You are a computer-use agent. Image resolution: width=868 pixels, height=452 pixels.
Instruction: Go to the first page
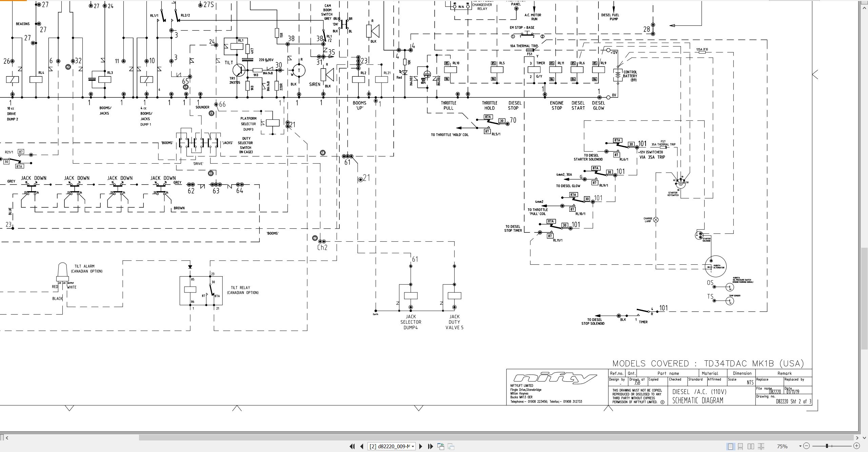pyautogui.click(x=352, y=447)
